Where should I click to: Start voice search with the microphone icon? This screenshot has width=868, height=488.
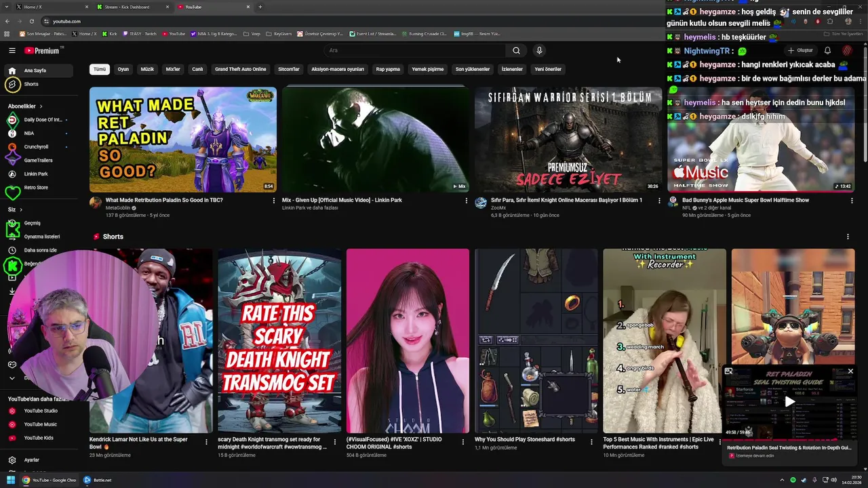pyautogui.click(x=539, y=50)
